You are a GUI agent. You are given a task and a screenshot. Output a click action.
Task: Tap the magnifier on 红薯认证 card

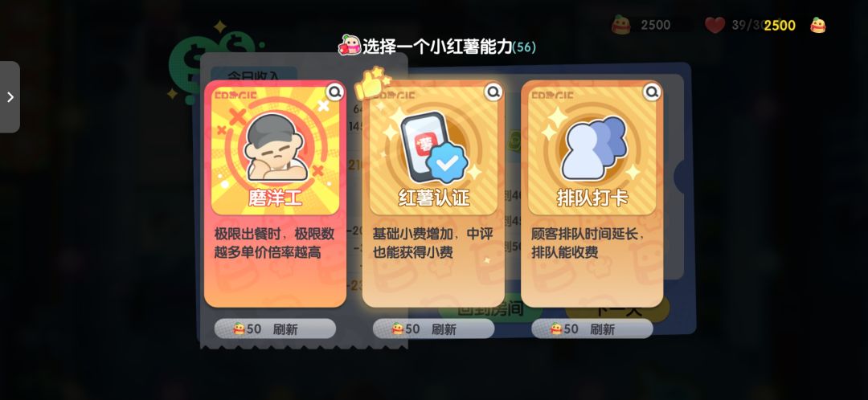point(493,92)
